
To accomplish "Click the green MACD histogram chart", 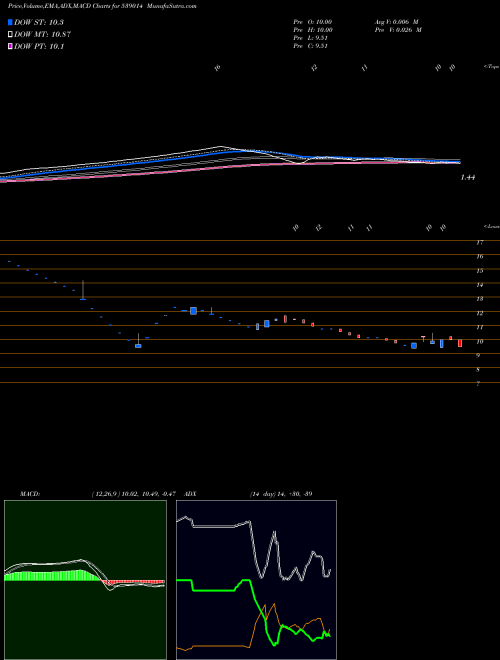I will click(85, 580).
